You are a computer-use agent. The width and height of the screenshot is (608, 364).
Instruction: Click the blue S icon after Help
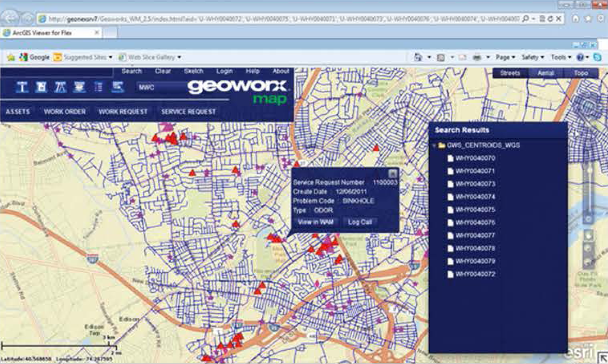(x=597, y=57)
